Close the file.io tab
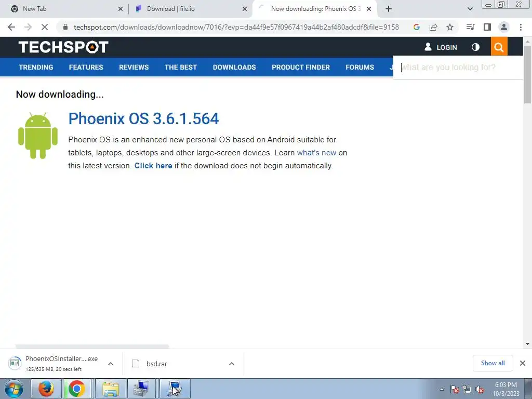 [245, 9]
